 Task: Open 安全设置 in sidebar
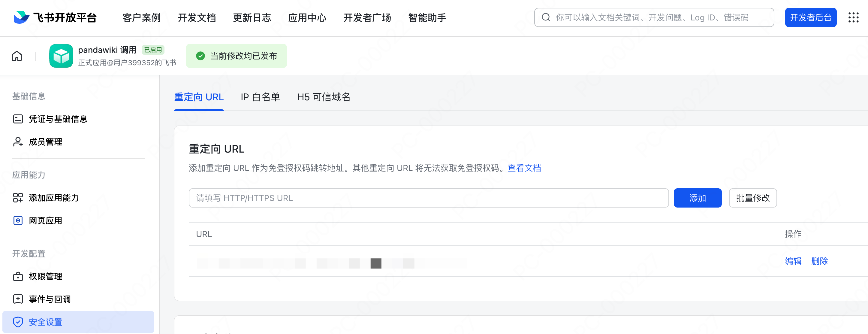click(78, 322)
